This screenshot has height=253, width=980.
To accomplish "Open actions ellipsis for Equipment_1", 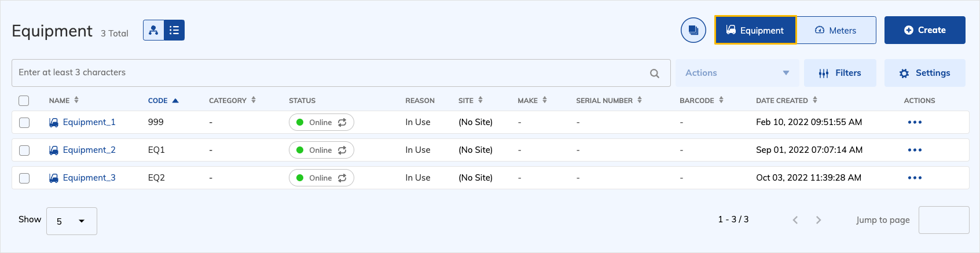I will click(915, 122).
